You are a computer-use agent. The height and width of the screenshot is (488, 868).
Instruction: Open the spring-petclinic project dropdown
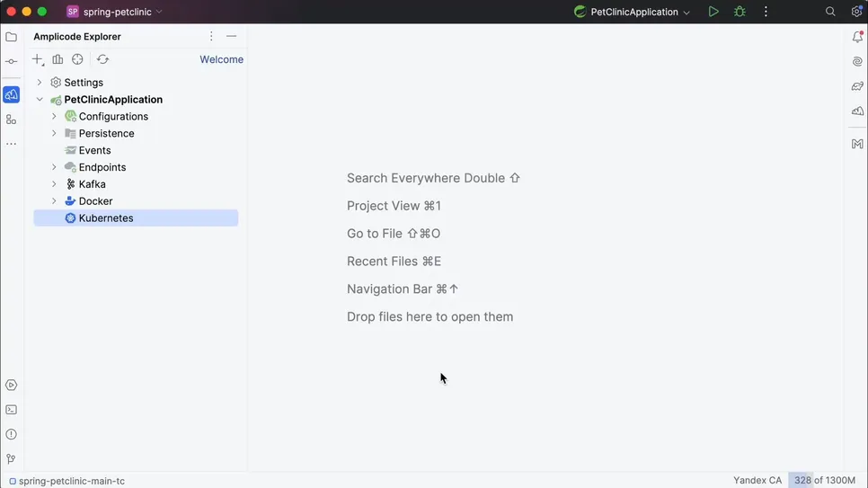pos(115,12)
